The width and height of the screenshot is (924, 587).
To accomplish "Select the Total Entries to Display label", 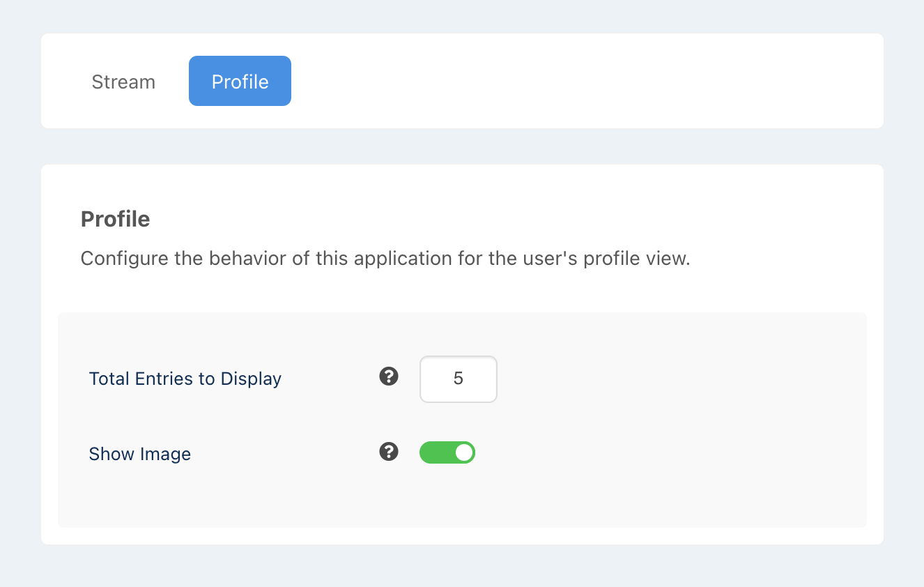I will tap(185, 378).
